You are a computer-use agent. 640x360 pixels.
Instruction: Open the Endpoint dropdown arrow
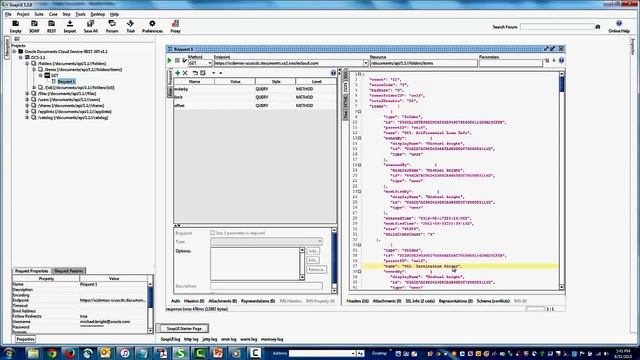pyautogui.click(x=366, y=63)
